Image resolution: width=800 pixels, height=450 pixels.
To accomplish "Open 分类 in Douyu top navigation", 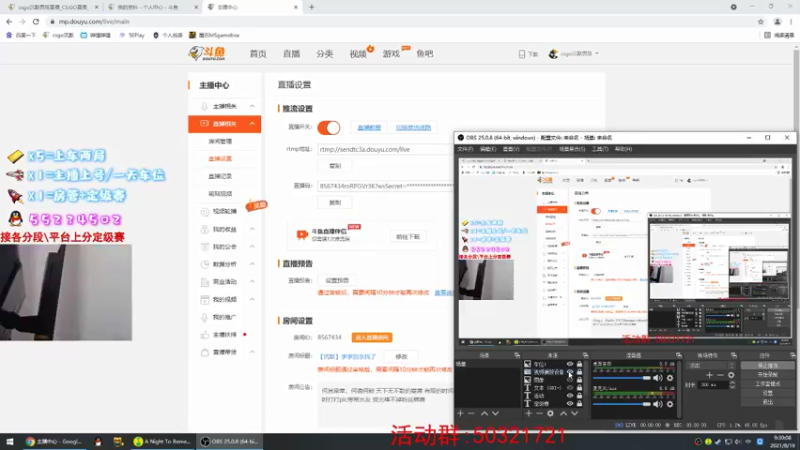I will tap(324, 54).
